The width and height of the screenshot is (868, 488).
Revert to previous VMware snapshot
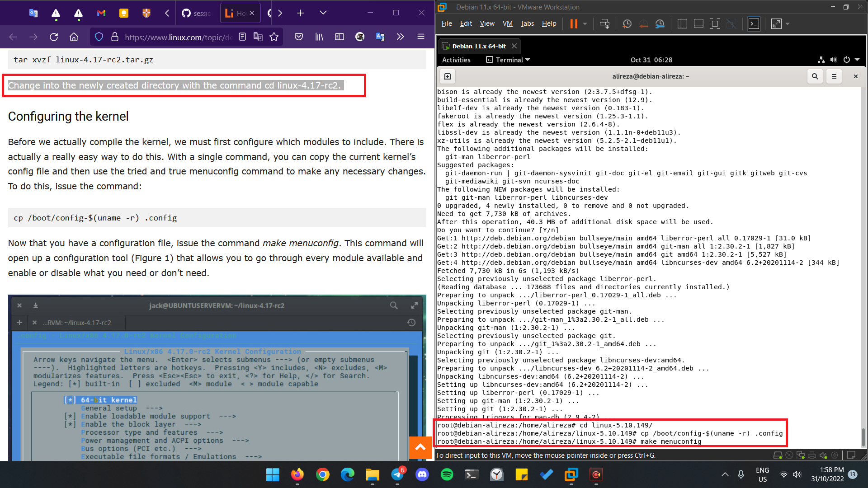[x=643, y=24]
